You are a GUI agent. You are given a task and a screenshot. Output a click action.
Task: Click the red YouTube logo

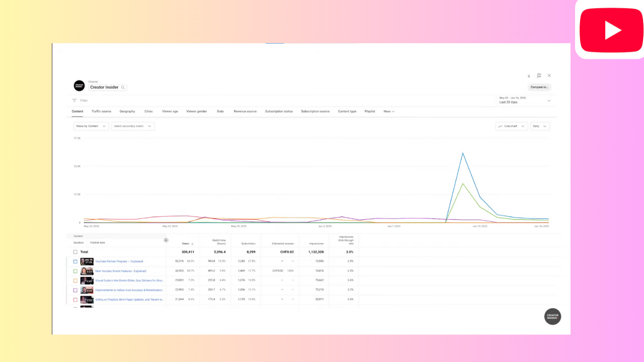click(611, 30)
